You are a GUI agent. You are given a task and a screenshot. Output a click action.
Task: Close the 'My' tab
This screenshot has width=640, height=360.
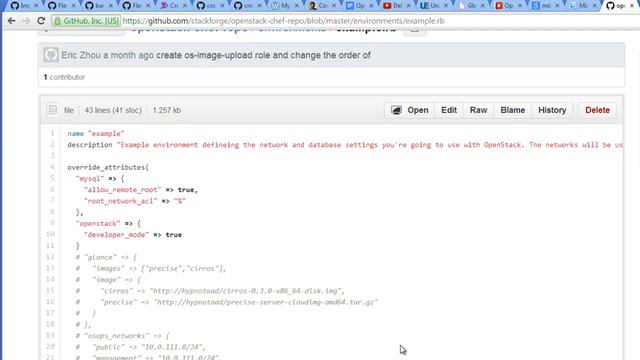click(x=297, y=6)
